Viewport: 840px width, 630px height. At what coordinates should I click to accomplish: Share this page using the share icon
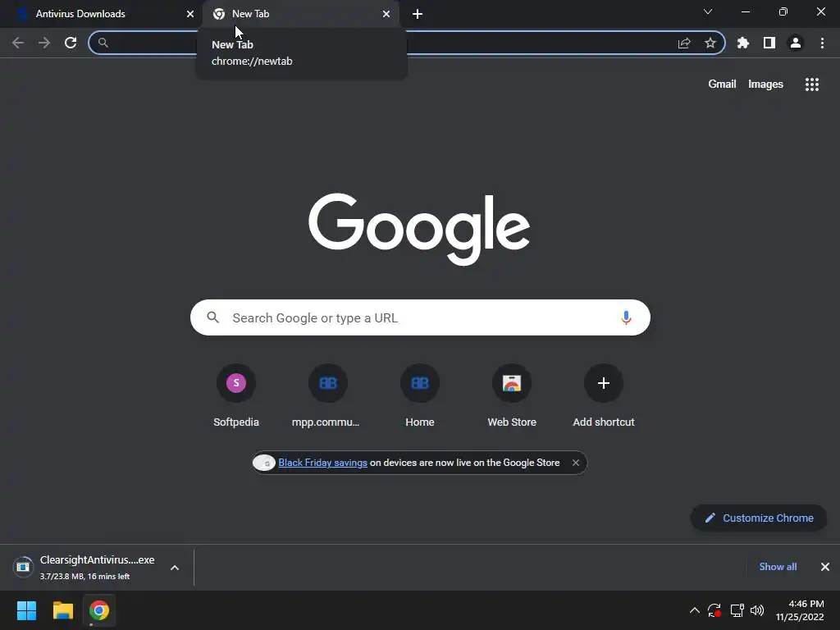(x=684, y=43)
